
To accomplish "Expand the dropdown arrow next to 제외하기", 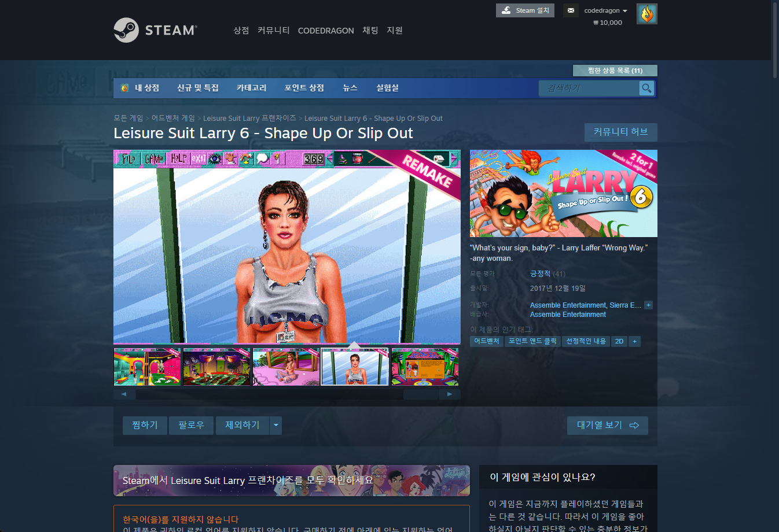I will (x=276, y=425).
